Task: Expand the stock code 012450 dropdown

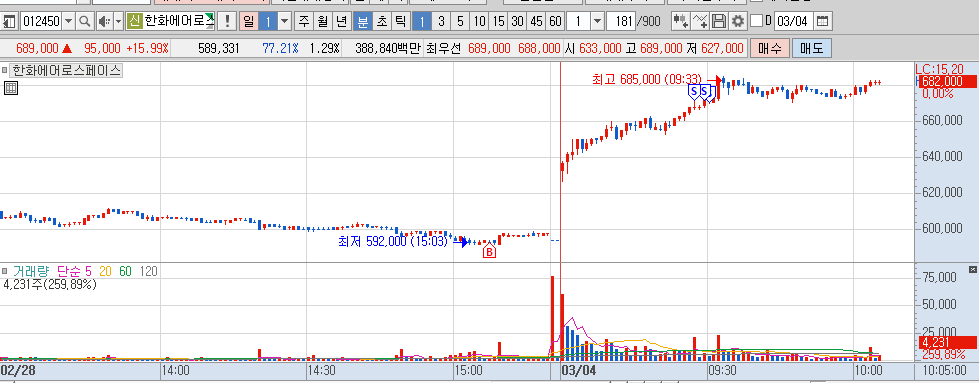Action: [x=69, y=22]
